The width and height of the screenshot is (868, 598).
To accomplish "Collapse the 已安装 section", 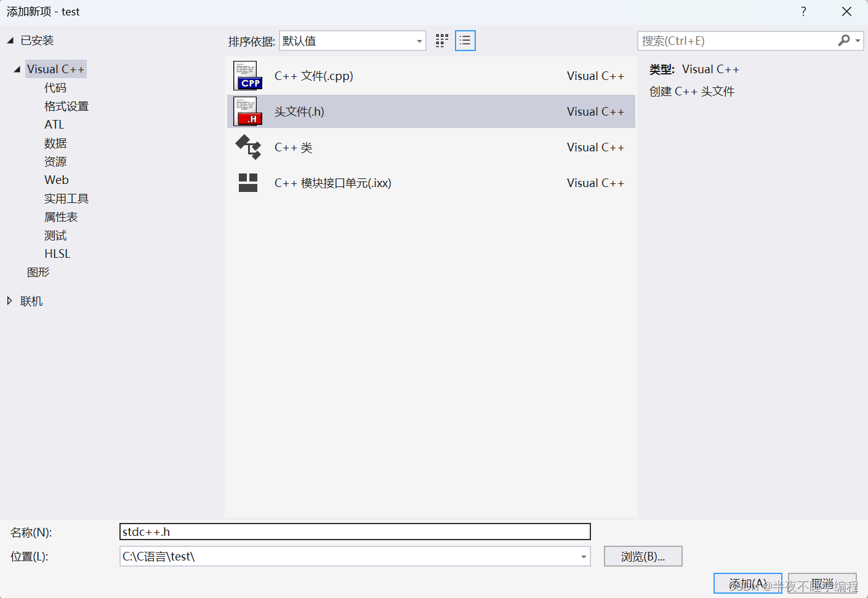I will (9, 40).
